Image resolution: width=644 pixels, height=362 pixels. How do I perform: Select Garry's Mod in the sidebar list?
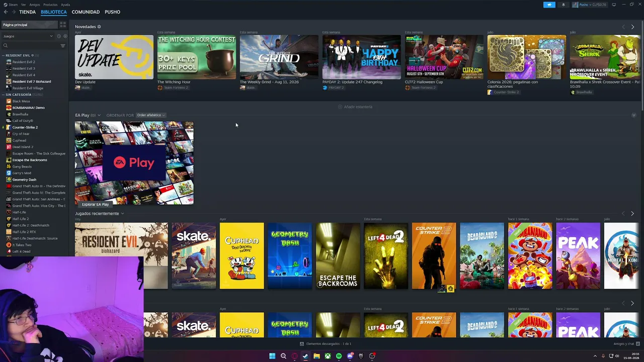(22, 173)
